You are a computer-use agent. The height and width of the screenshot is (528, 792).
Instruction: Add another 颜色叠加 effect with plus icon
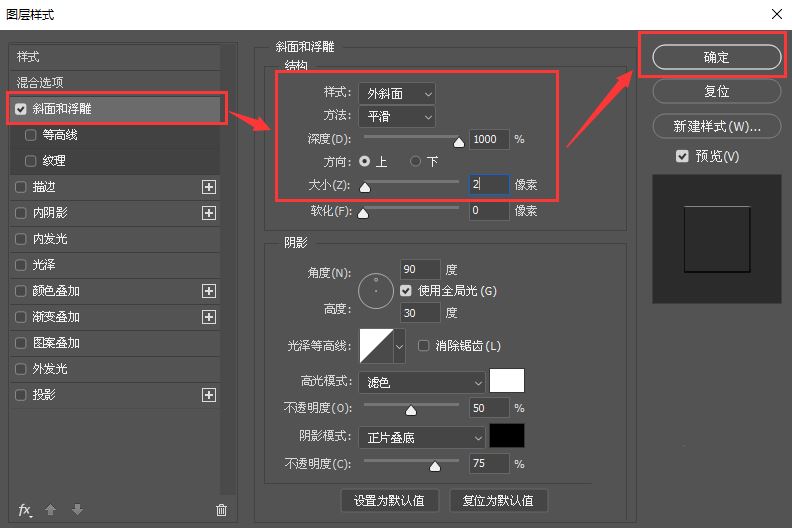pyautogui.click(x=209, y=291)
